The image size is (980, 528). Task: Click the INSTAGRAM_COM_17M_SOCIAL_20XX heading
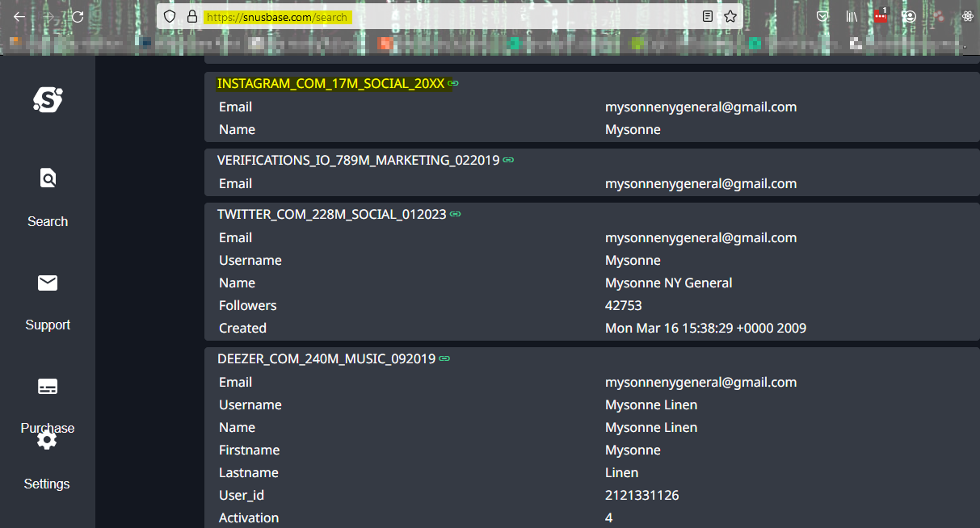[x=331, y=83]
